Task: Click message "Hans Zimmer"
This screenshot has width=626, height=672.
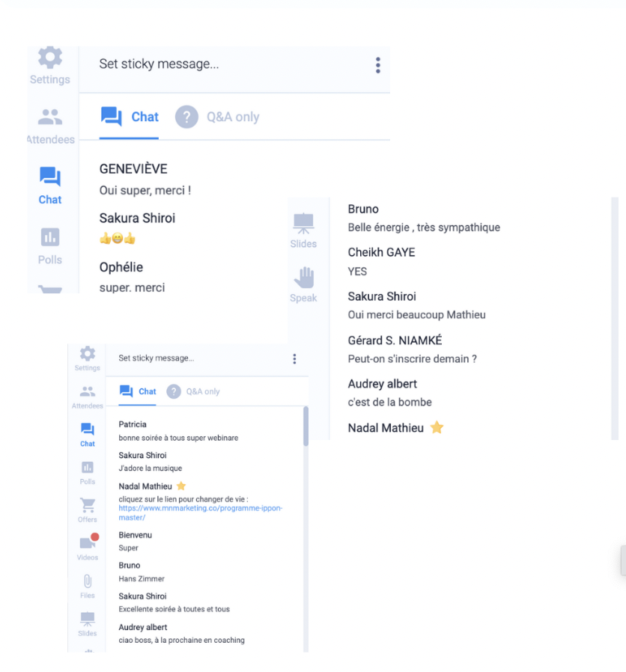Action: pos(142,579)
